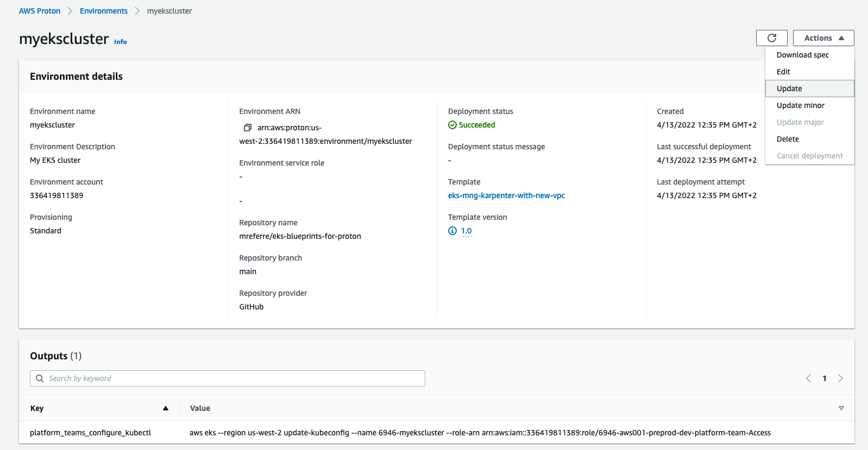Select repository branch value main
The width and height of the screenshot is (868, 450).
point(248,271)
